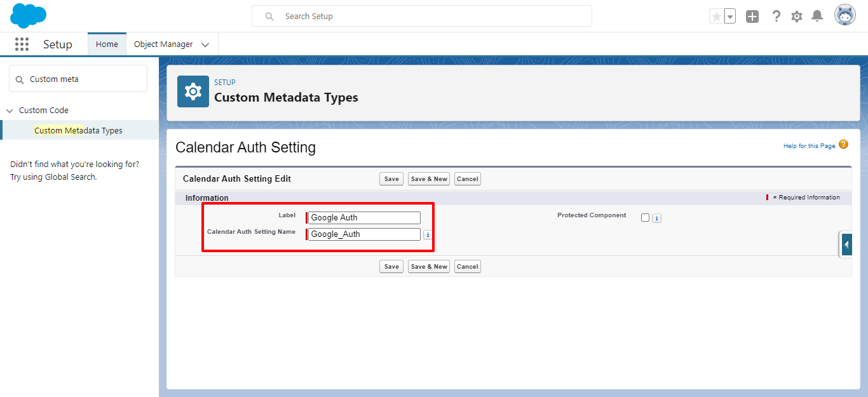
Task: Collapse the Custom Code tree section
Action: [10, 111]
